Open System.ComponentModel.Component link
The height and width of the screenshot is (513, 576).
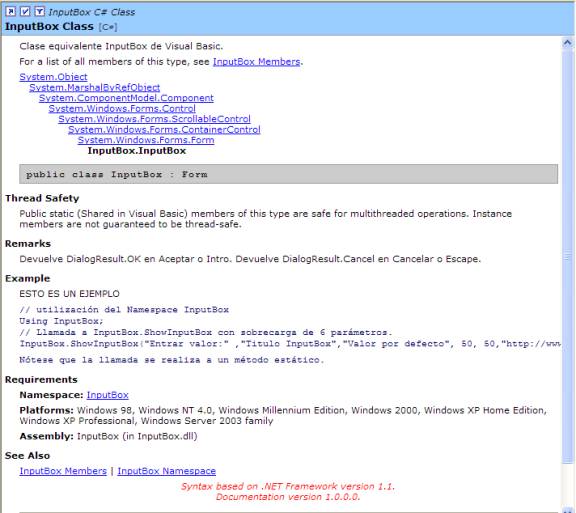126,98
